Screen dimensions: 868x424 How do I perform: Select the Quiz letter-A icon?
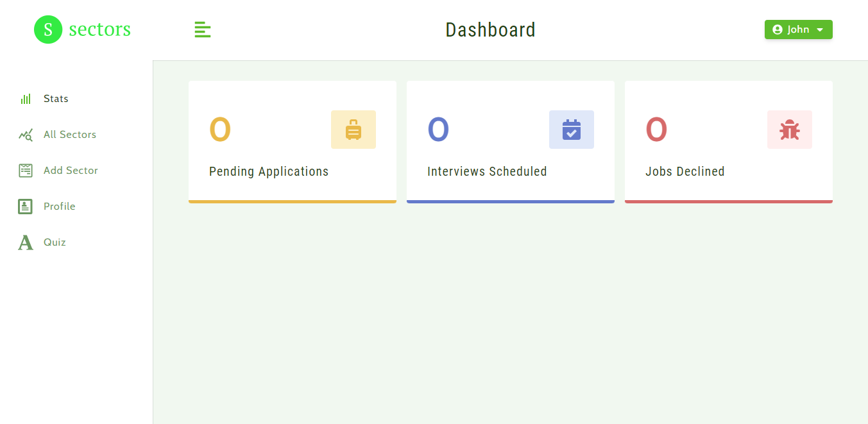[24, 242]
